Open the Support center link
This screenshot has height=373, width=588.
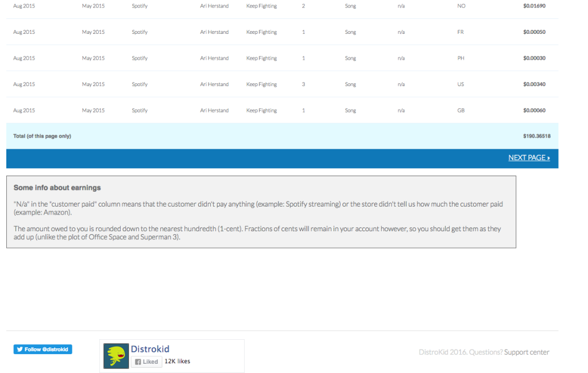coord(527,352)
